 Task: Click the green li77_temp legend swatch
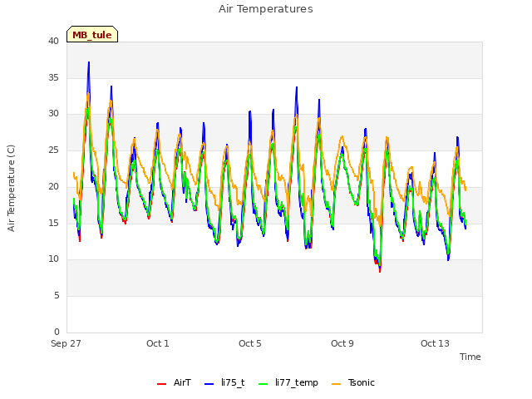(x=264, y=384)
